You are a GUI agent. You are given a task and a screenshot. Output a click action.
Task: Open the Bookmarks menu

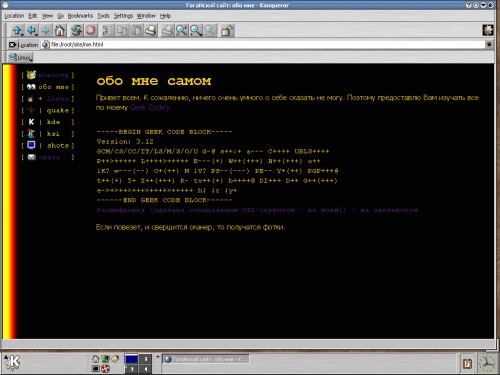click(x=80, y=16)
